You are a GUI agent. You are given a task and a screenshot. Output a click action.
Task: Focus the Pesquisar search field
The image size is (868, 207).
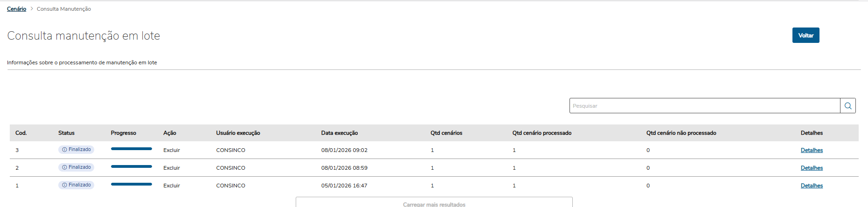point(704,106)
